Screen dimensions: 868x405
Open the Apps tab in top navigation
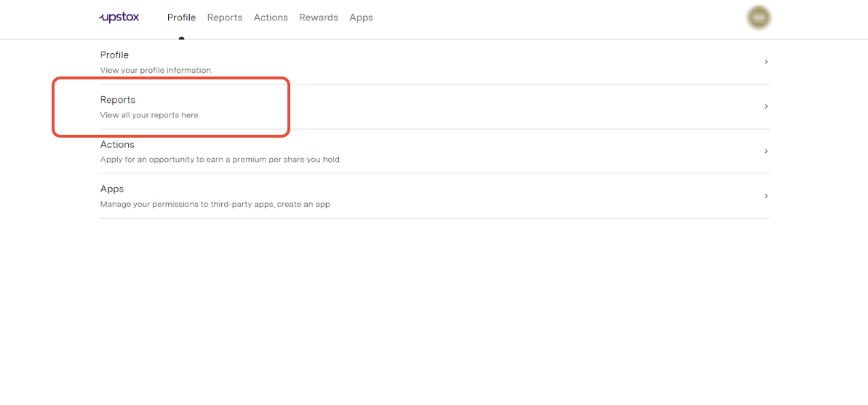(361, 17)
